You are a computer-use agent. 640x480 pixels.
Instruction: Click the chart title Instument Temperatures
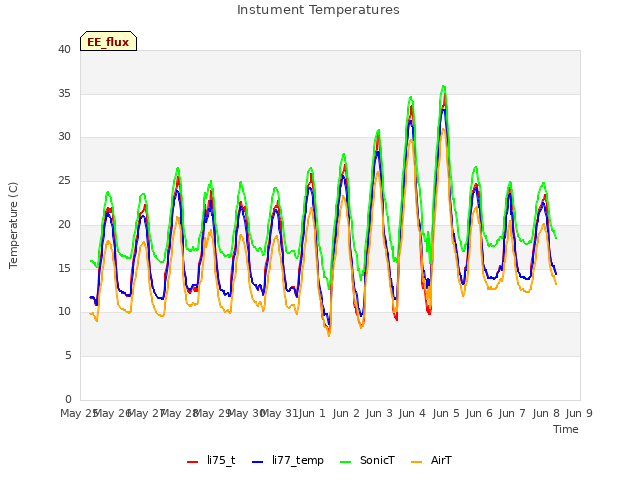318,10
